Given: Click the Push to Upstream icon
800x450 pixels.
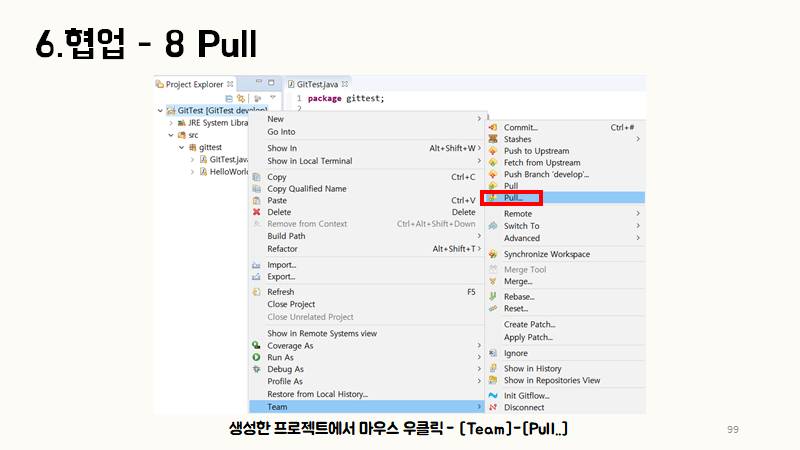Looking at the screenshot, I should coord(493,151).
